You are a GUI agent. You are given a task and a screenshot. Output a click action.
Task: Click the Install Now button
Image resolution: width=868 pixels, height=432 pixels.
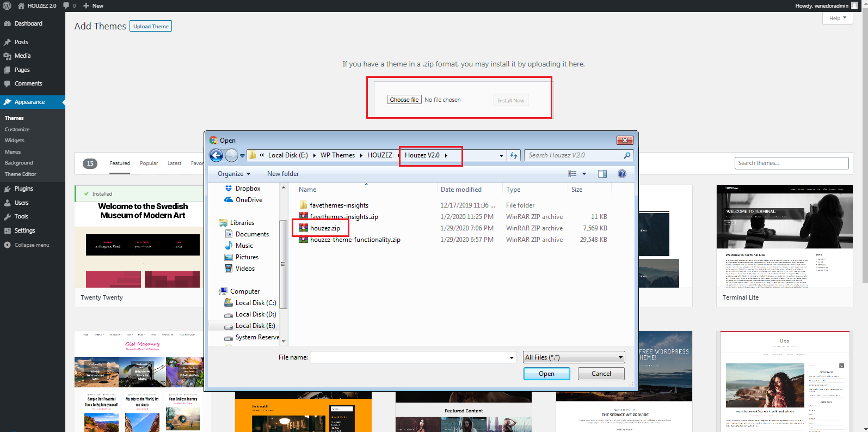511,100
